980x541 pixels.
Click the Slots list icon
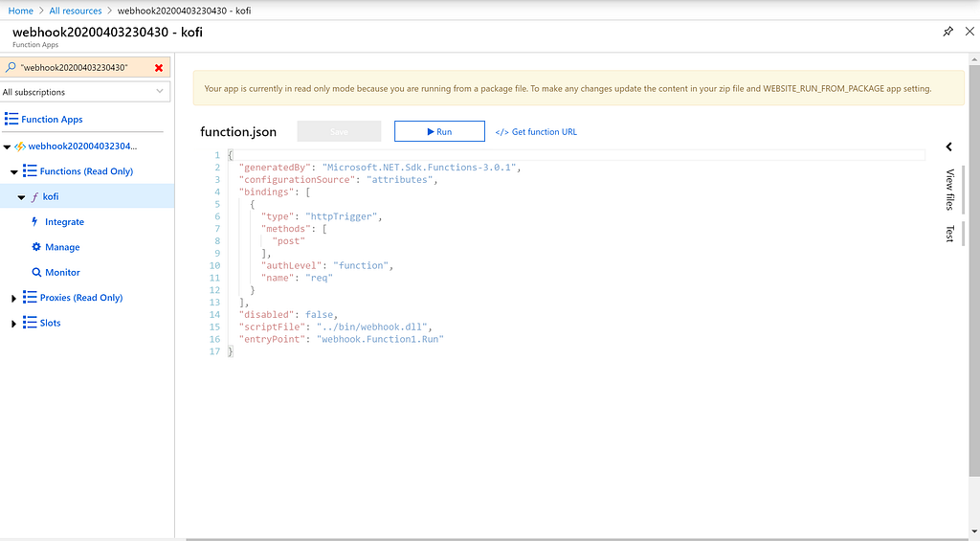tap(30, 323)
